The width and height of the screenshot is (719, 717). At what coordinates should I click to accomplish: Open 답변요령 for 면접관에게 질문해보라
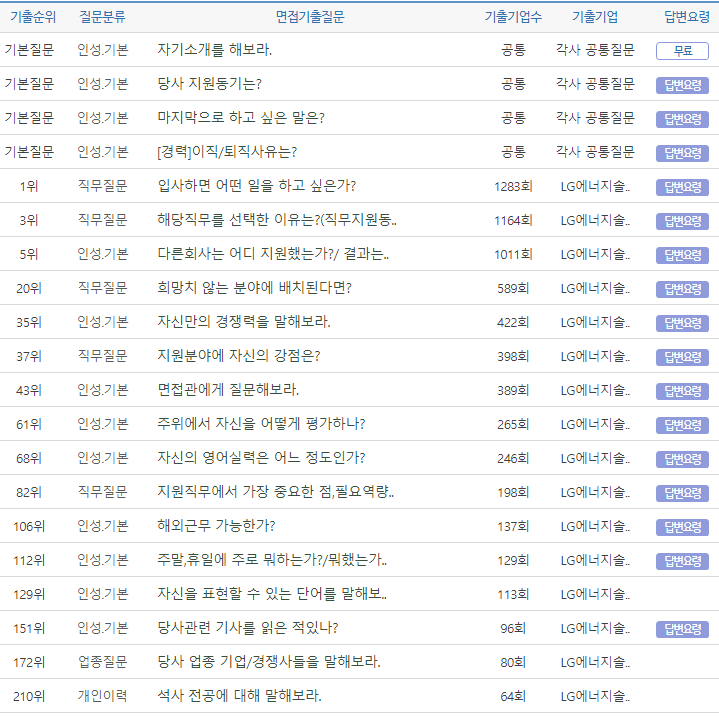pyautogui.click(x=682, y=391)
